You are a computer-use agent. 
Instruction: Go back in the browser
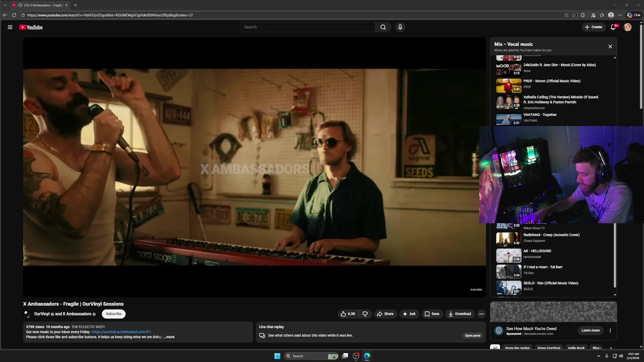[5, 15]
